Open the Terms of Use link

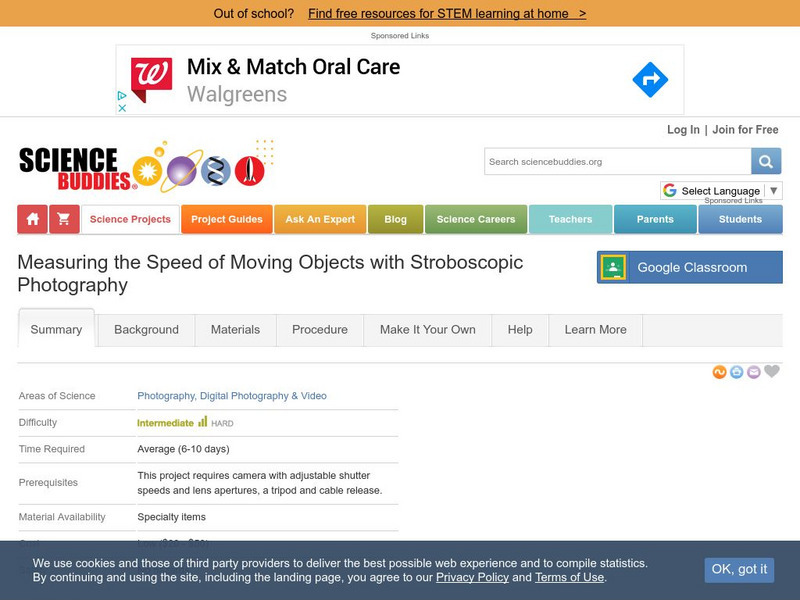click(569, 578)
